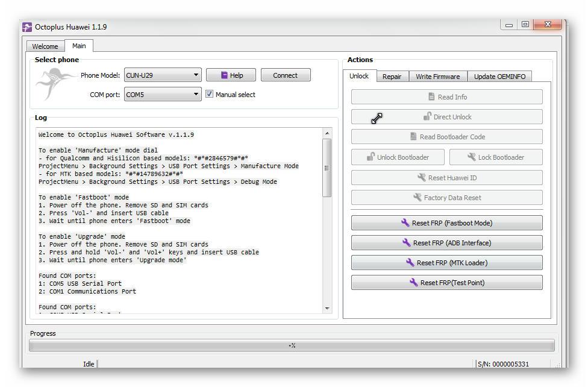Click Read Bootloader Code
This screenshot has height=387, width=588.
click(446, 137)
